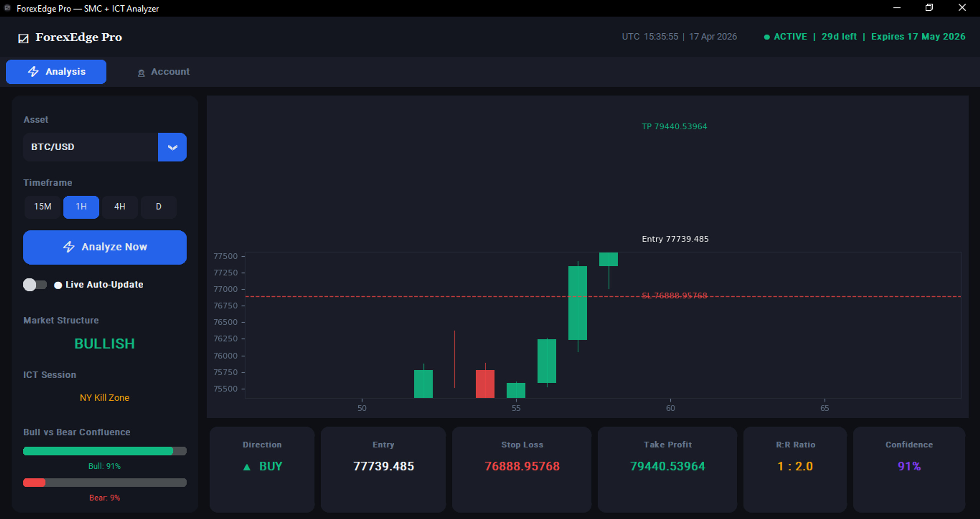Minimize the ForexEdge Pro window
Screen dimensions: 980x519
(897, 8)
